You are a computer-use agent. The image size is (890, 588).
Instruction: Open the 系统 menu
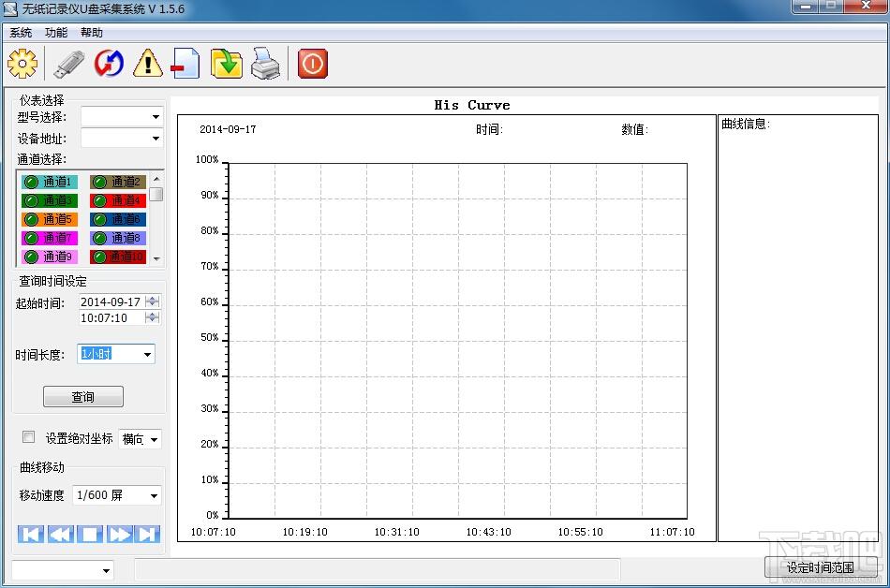pyautogui.click(x=21, y=33)
